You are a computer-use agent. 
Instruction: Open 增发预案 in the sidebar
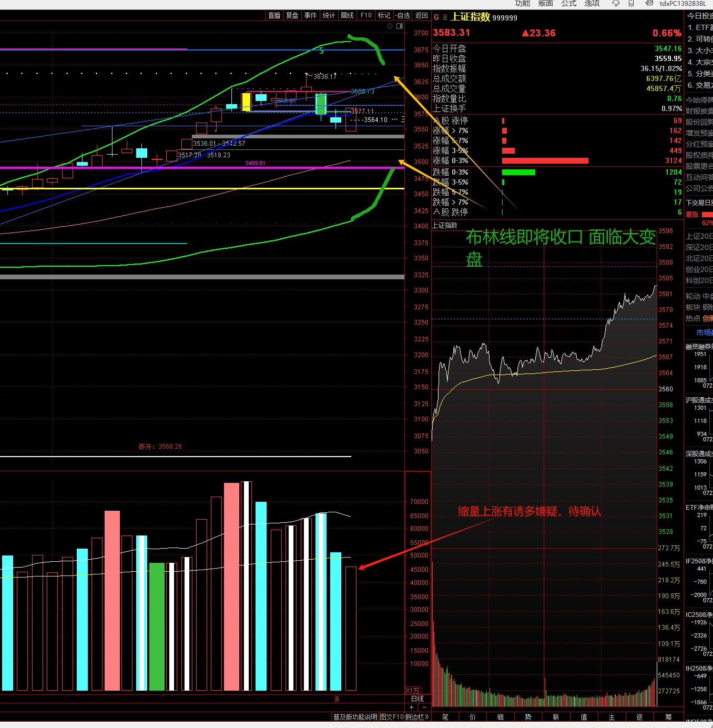pos(699,133)
